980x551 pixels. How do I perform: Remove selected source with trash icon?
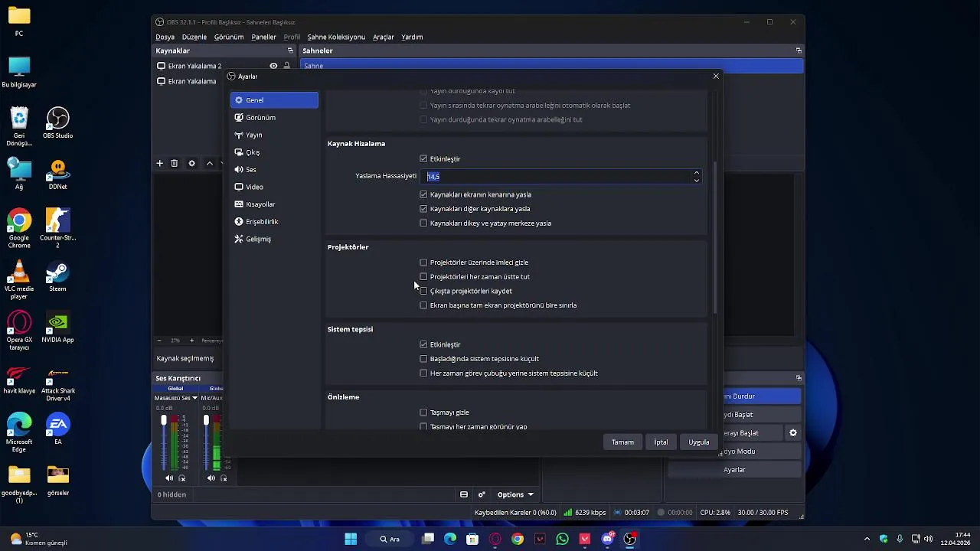pos(175,163)
